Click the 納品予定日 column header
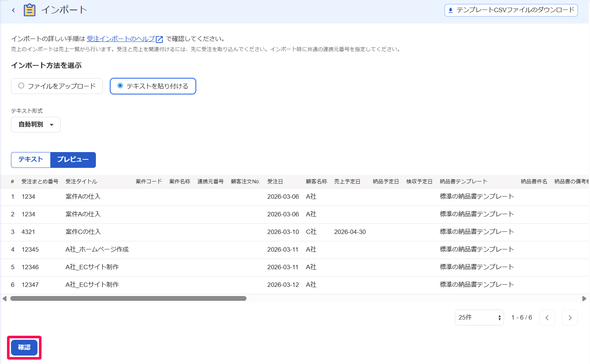This screenshot has width=590, height=364. (386, 181)
